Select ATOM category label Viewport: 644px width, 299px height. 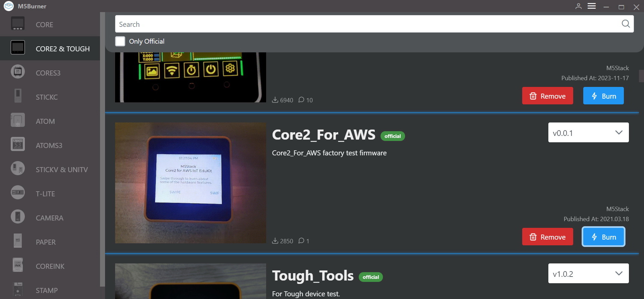point(45,121)
